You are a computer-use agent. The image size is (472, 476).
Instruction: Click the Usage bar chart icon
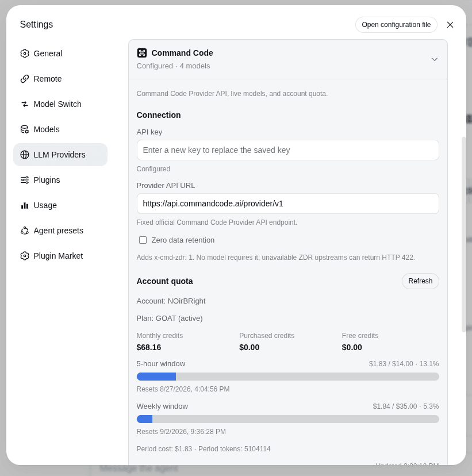[x=25, y=205]
